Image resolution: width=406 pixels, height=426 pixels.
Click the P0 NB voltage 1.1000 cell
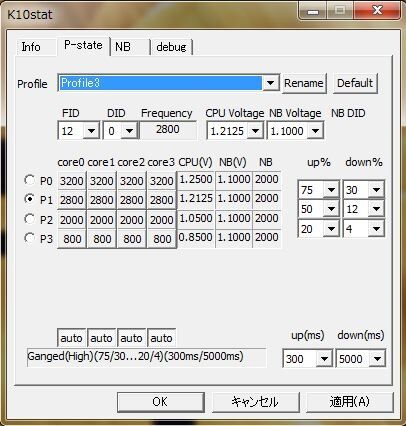tap(234, 180)
